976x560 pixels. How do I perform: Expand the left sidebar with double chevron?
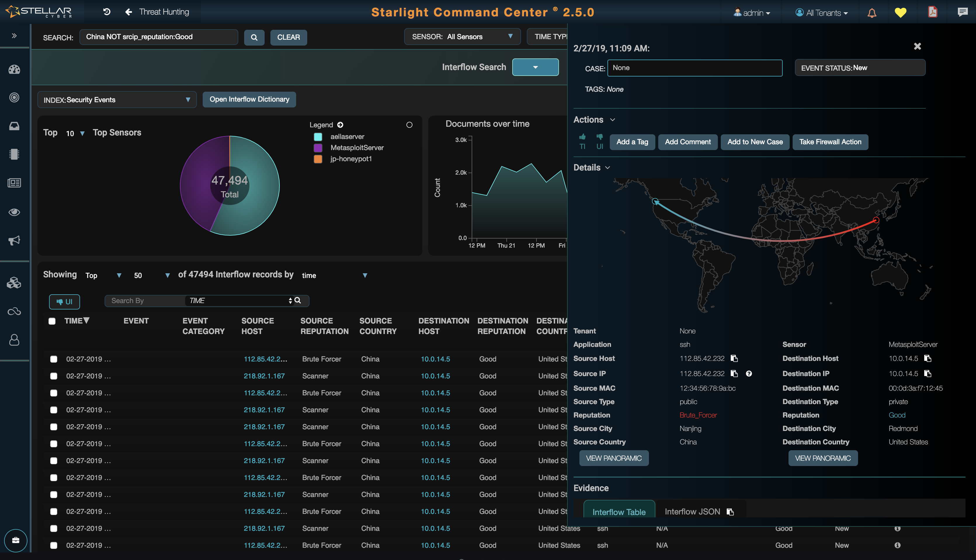[x=14, y=36]
